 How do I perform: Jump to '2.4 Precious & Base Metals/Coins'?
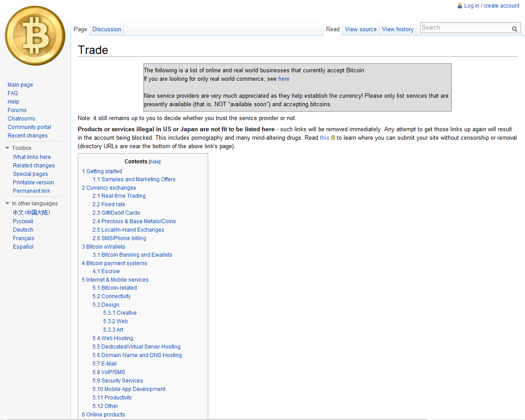[134, 221]
